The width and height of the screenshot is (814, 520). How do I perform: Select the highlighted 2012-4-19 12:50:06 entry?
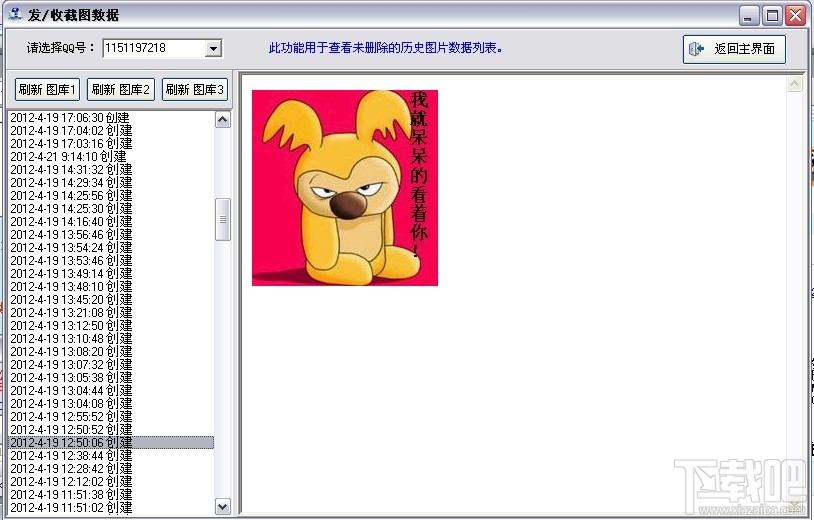click(x=111, y=443)
